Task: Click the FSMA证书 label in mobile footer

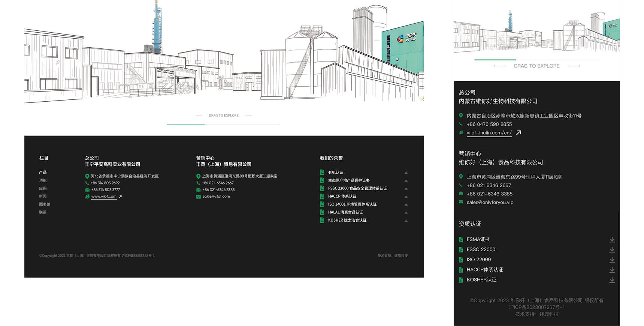Action: pyautogui.click(x=478, y=239)
